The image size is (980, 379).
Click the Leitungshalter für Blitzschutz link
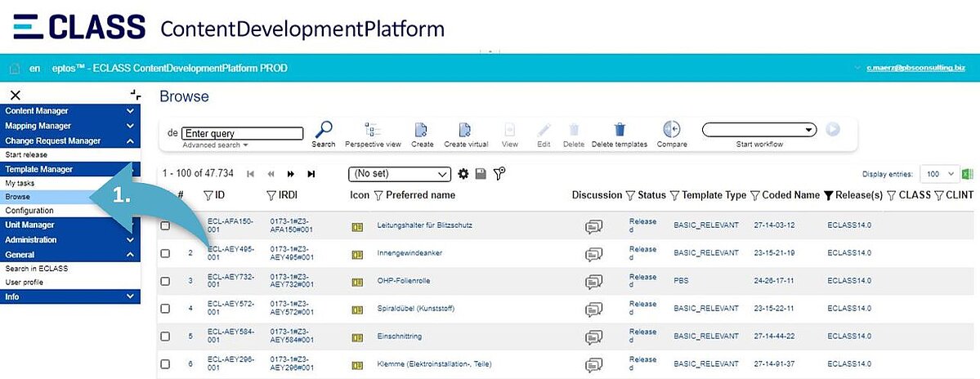[x=424, y=225]
